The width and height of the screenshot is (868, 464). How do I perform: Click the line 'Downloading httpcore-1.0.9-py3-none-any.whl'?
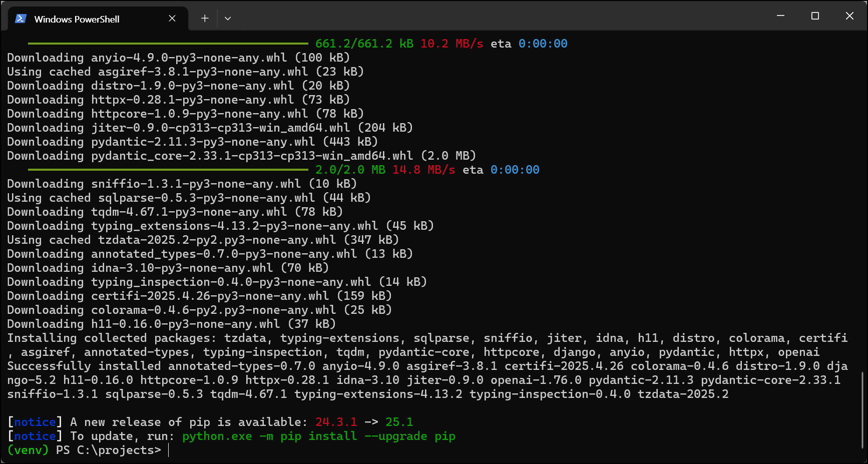pyautogui.click(x=186, y=114)
